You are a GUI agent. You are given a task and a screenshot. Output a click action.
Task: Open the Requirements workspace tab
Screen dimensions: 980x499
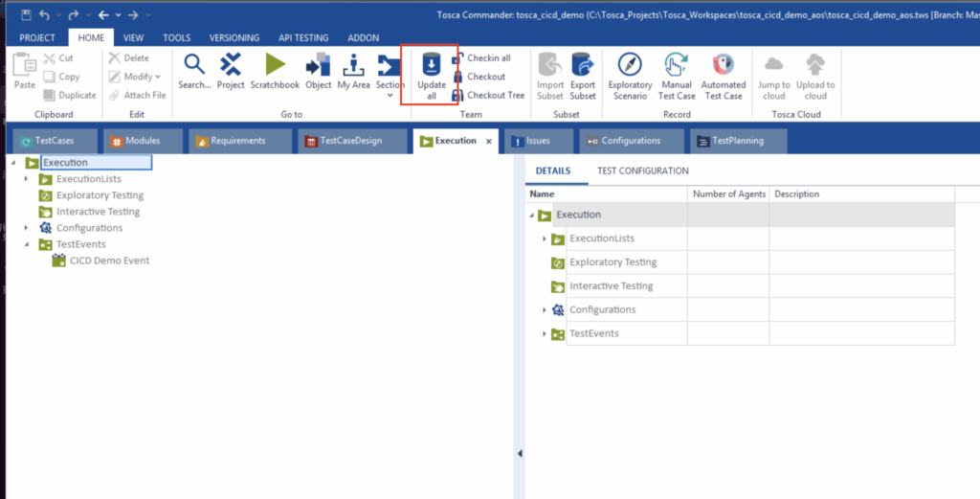[240, 141]
